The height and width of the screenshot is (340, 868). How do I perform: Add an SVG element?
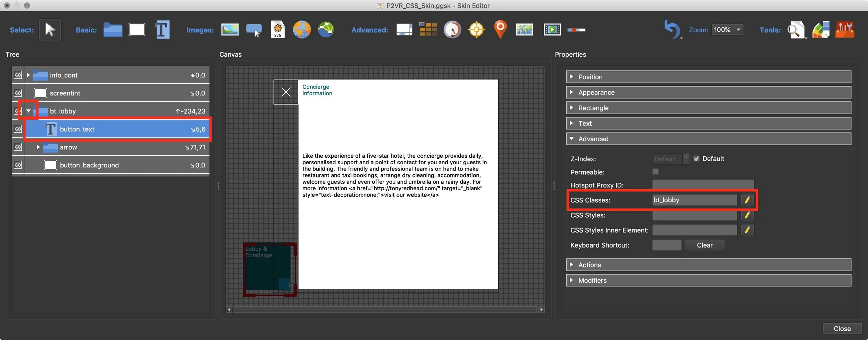pos(278,30)
